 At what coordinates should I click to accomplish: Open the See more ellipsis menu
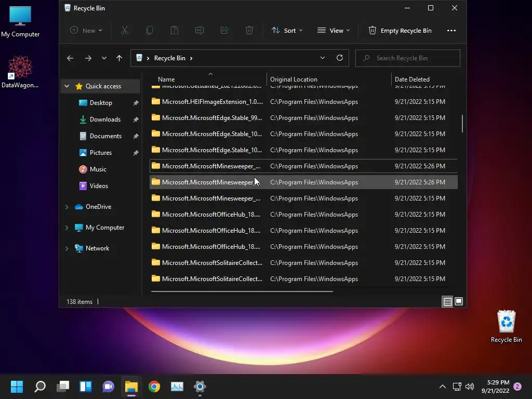(451, 31)
